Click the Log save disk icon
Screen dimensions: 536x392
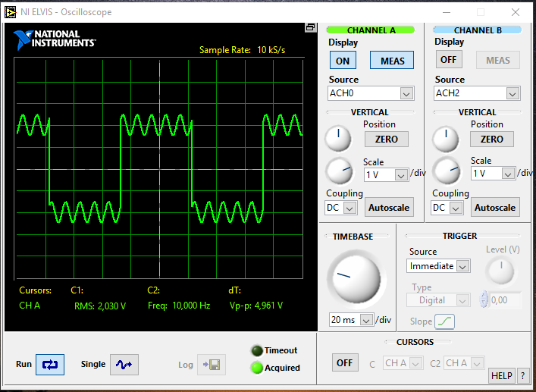(212, 364)
